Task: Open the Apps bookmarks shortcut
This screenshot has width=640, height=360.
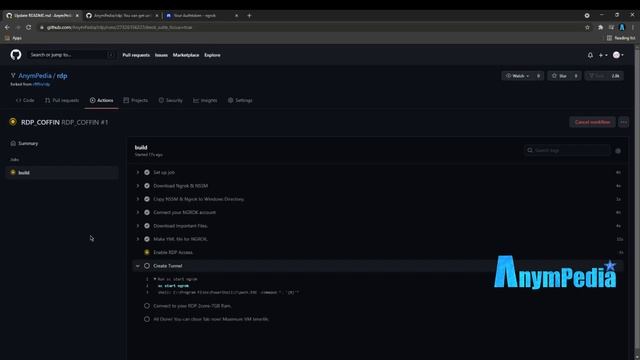Action: (x=13, y=38)
